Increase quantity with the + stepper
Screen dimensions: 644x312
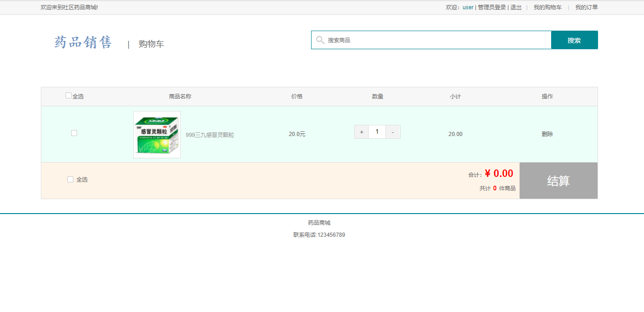pos(361,132)
